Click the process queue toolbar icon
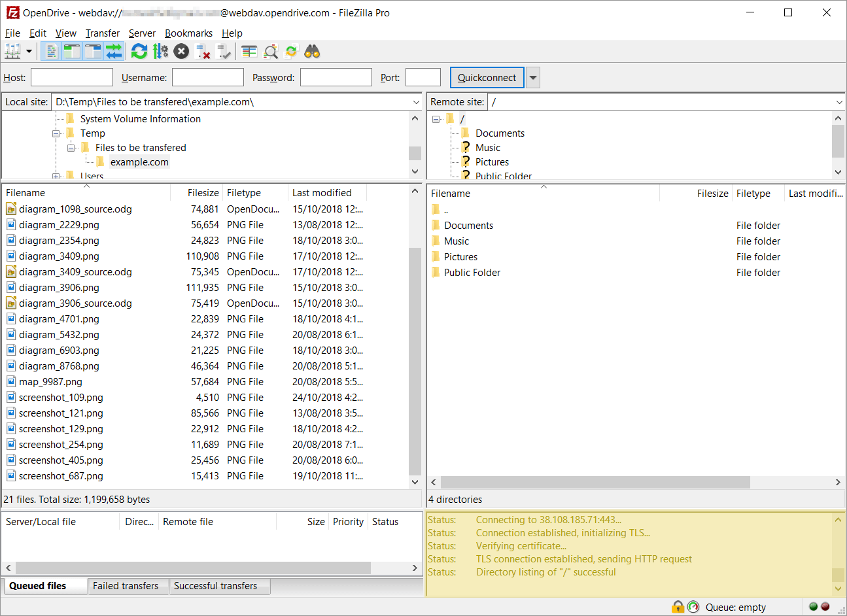This screenshot has width=847, height=616. coord(160,51)
